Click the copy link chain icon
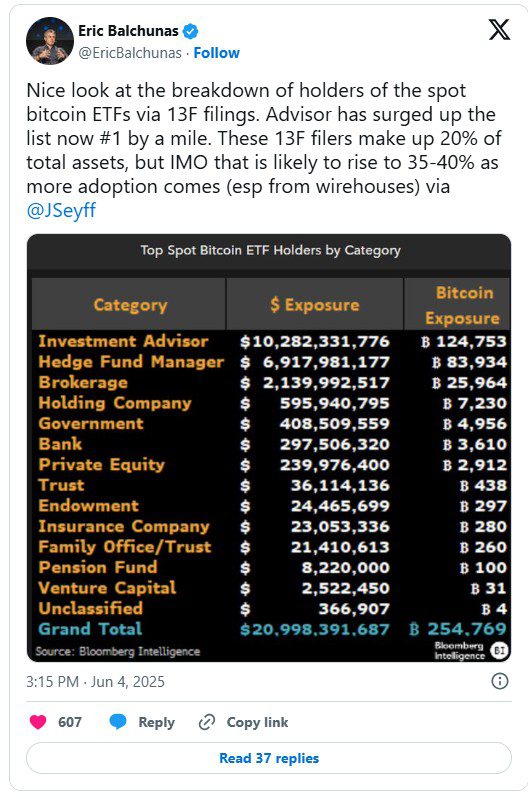528x799 pixels. (x=206, y=722)
